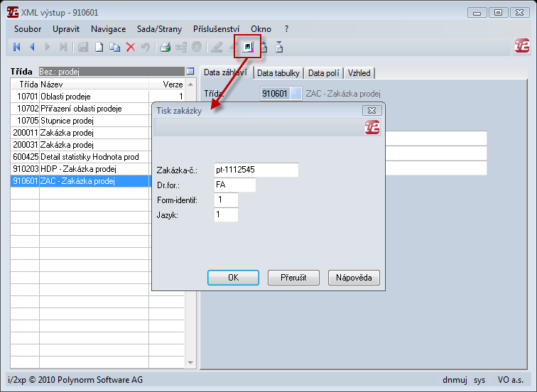Switch to the Vzhled tab
Screen dimensions: 537x392
(x=359, y=73)
